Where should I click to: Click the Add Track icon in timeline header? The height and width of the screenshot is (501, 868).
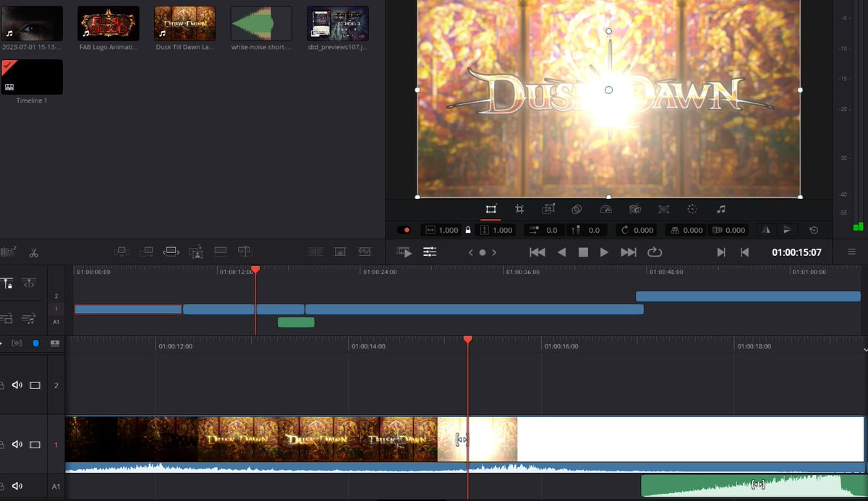(x=55, y=343)
